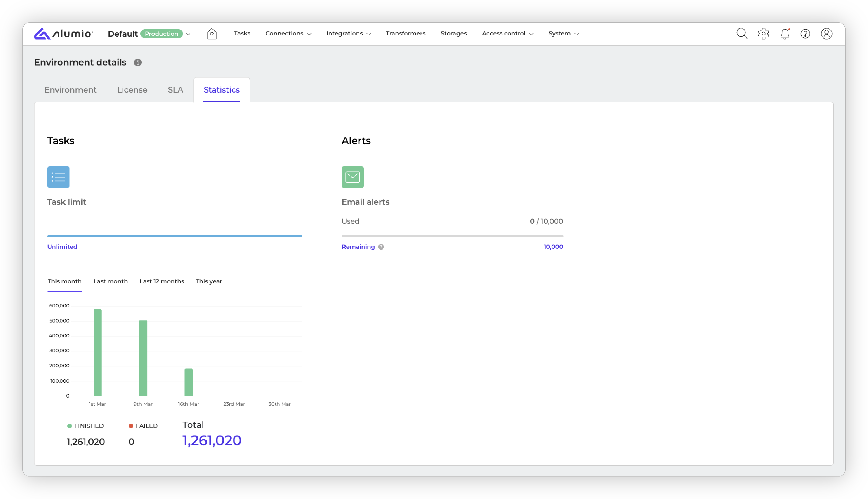Click the Alumio logo

[x=64, y=34]
